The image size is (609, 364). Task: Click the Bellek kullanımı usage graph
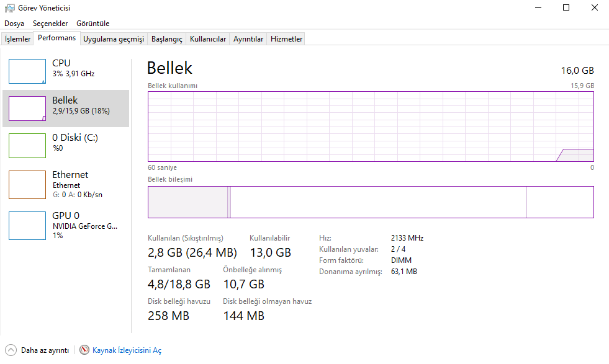pyautogui.click(x=371, y=127)
